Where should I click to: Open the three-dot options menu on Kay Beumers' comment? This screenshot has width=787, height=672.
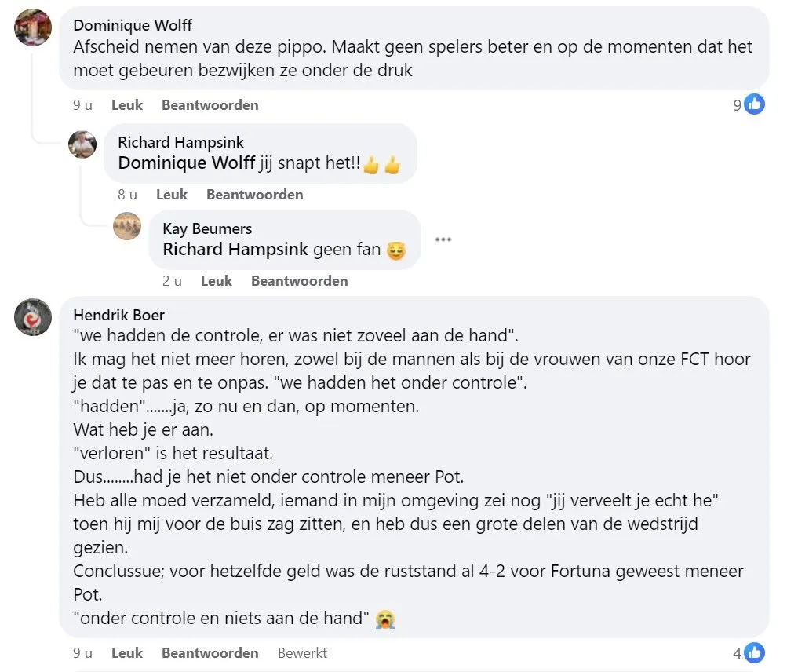click(x=443, y=241)
